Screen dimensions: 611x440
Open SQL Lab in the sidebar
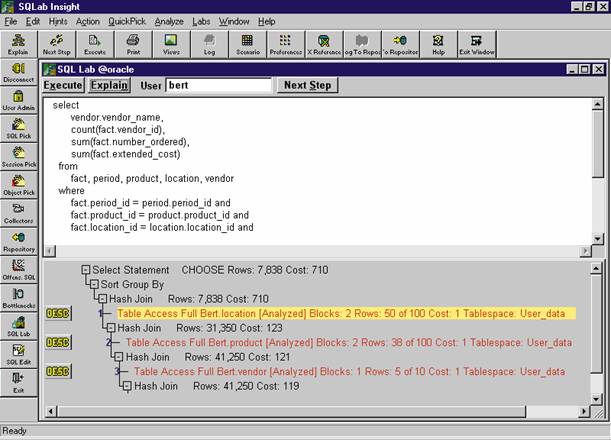pyautogui.click(x=18, y=327)
